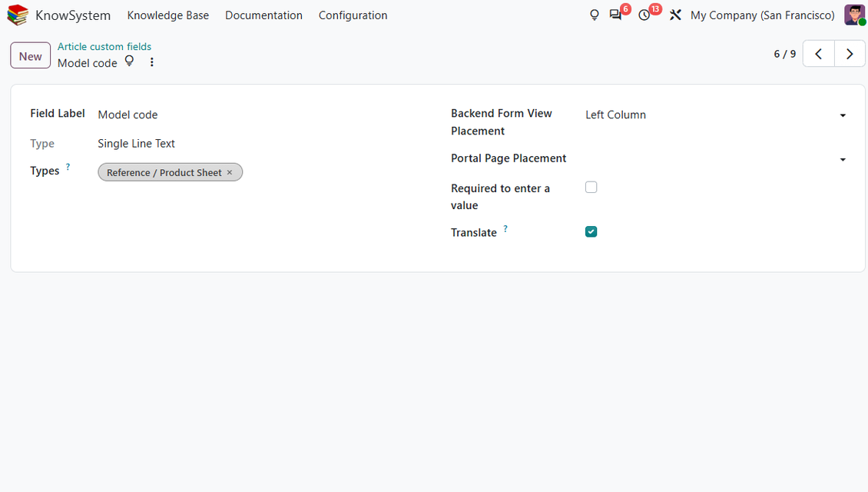This screenshot has height=492, width=868.
Task: Switch company via My Company (San Francisco)
Action: [x=762, y=15]
